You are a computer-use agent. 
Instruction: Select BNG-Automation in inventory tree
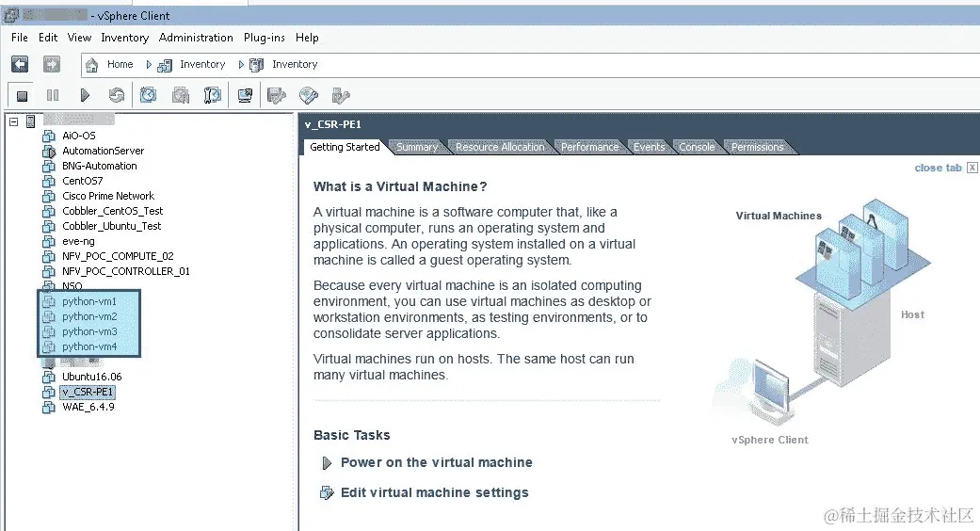[x=100, y=166]
